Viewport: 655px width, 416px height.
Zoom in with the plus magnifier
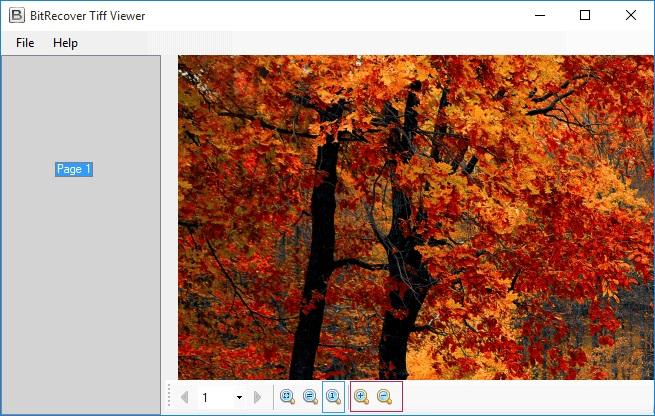pos(361,396)
